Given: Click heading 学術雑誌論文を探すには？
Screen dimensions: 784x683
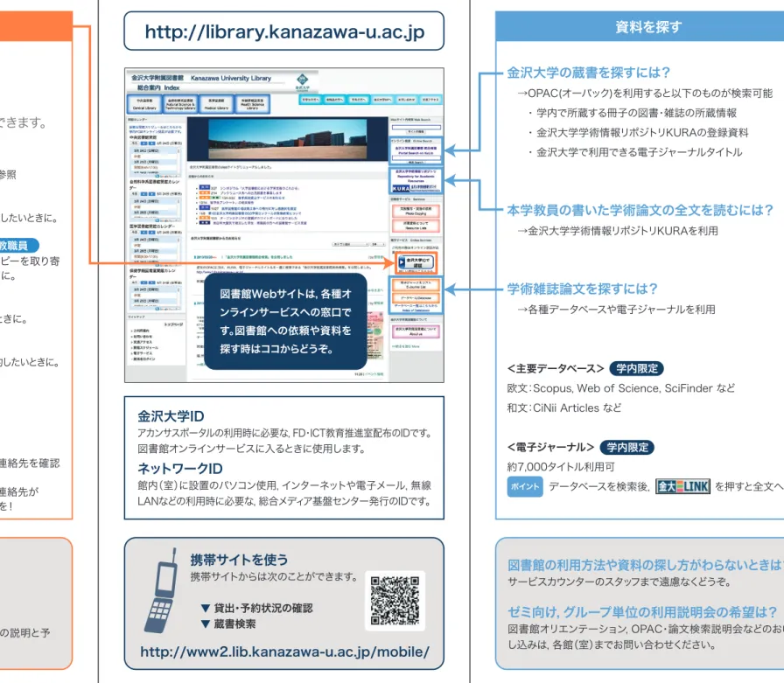Looking at the screenshot, I should tap(582, 289).
